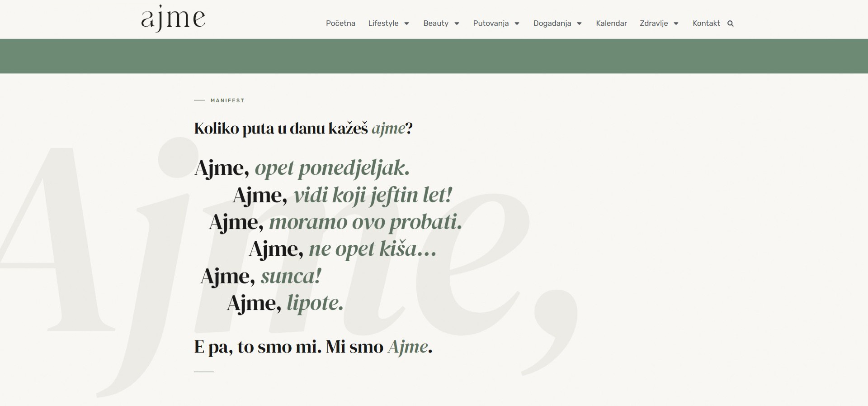Open the Zdravlje menu item
This screenshot has height=406, width=868.
654,23
